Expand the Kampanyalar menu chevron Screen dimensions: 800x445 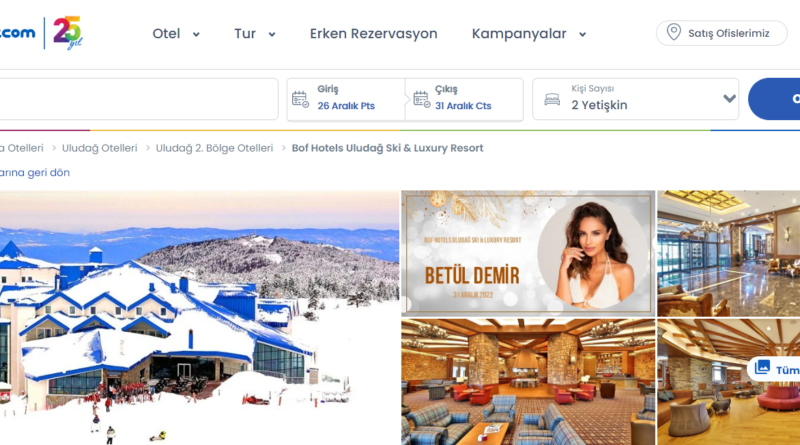point(582,35)
